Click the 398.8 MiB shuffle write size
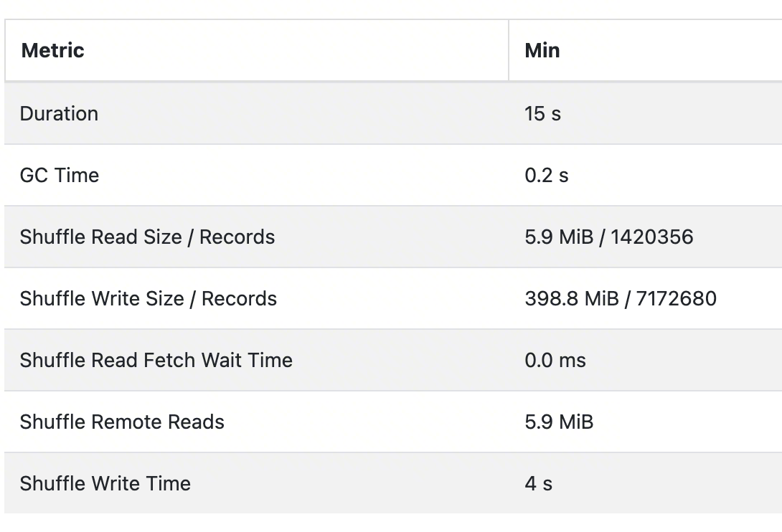 tap(571, 299)
